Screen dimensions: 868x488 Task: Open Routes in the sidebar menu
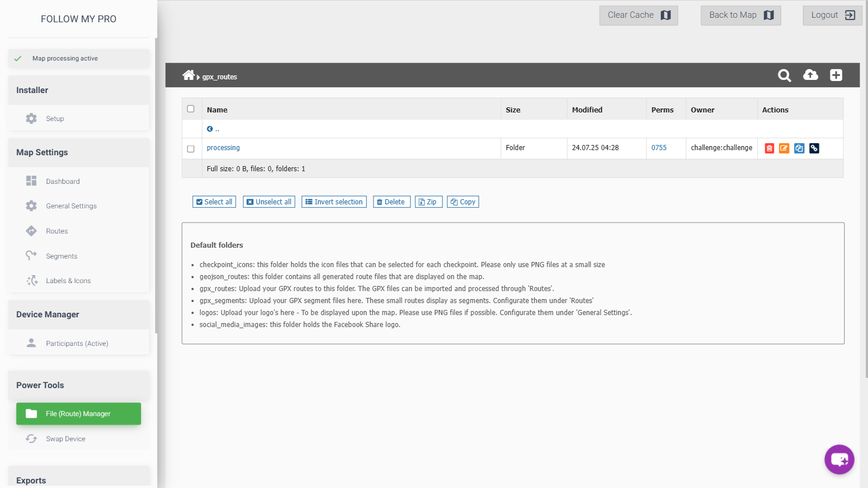(57, 231)
